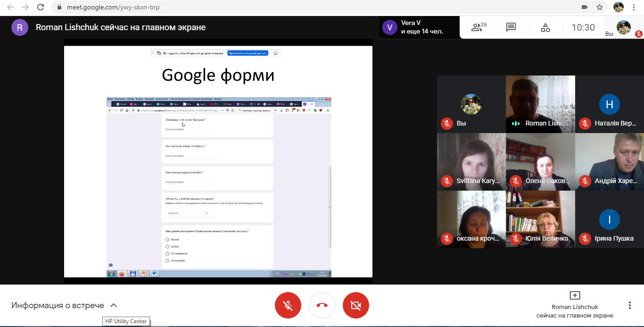Viewport: 644px width, 327px height.
Task: Leave the call with the hang-up button
Action: (322, 305)
